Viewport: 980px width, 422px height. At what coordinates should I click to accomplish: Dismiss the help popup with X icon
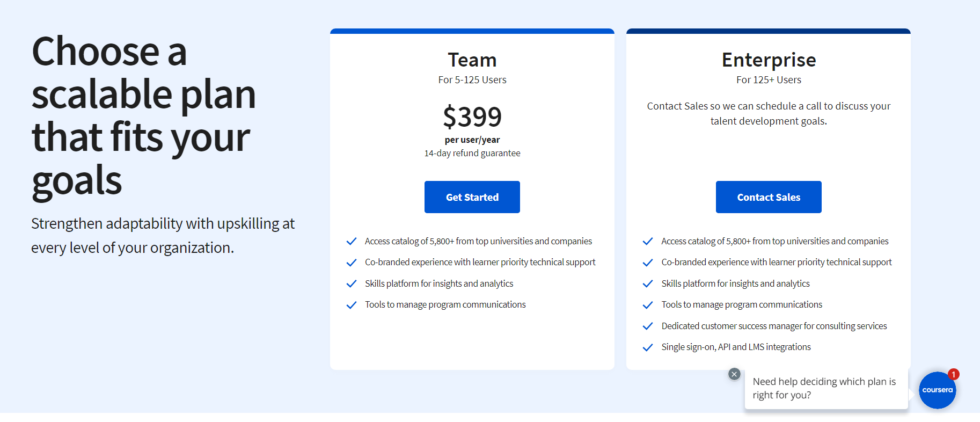pyautogui.click(x=734, y=374)
